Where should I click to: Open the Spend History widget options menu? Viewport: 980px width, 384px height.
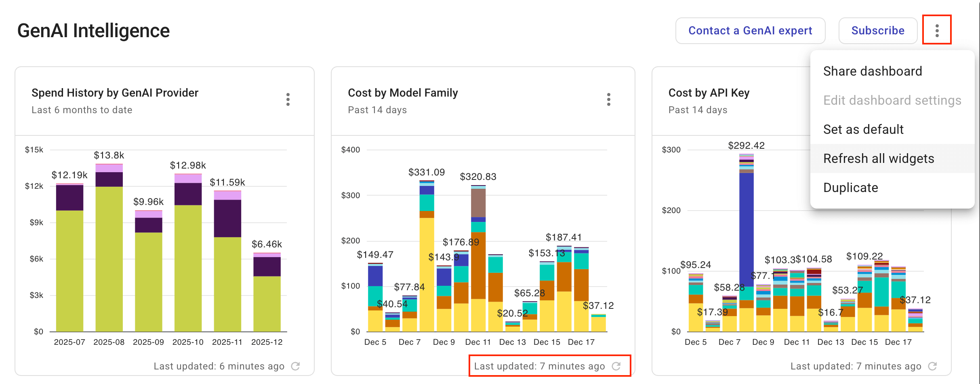[288, 99]
